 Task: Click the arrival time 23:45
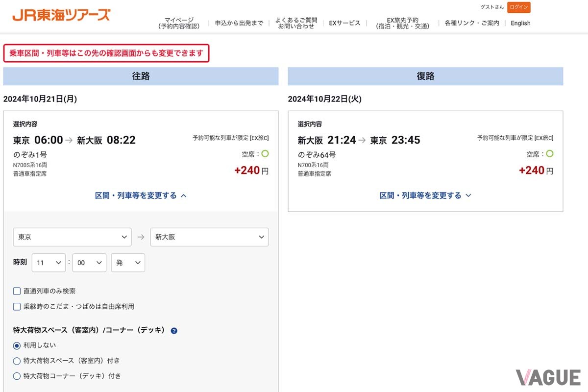coord(406,140)
